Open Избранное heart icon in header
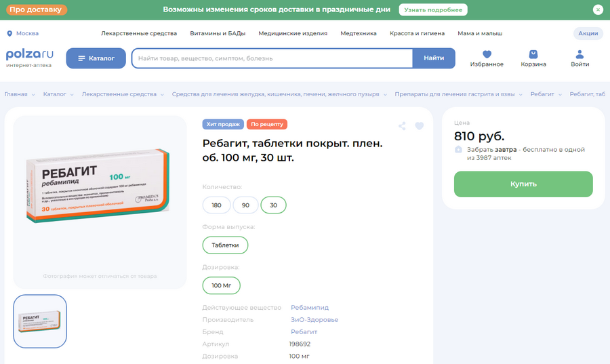This screenshot has height=364, width=610. click(487, 54)
